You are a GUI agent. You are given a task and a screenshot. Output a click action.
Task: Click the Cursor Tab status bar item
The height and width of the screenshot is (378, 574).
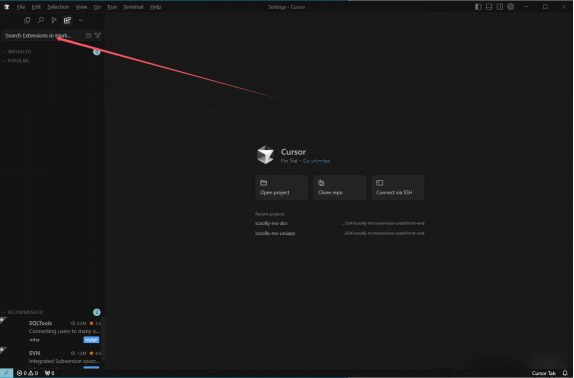[544, 373]
